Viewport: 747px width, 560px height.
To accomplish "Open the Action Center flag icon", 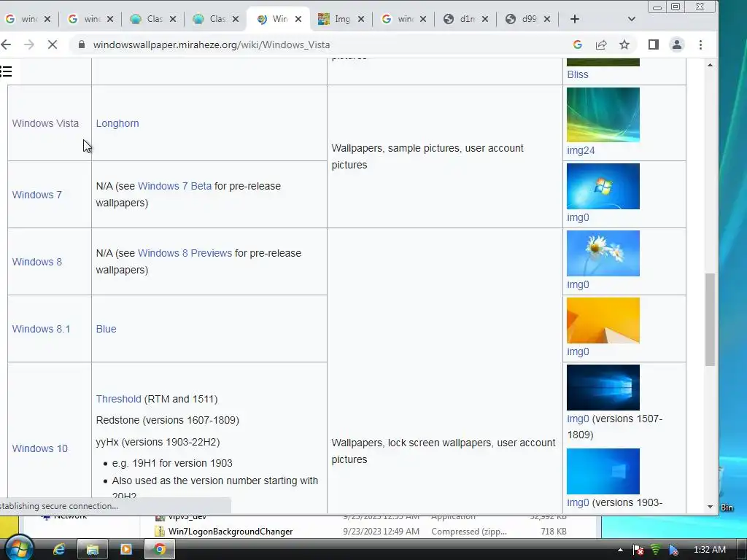I will (x=638, y=550).
